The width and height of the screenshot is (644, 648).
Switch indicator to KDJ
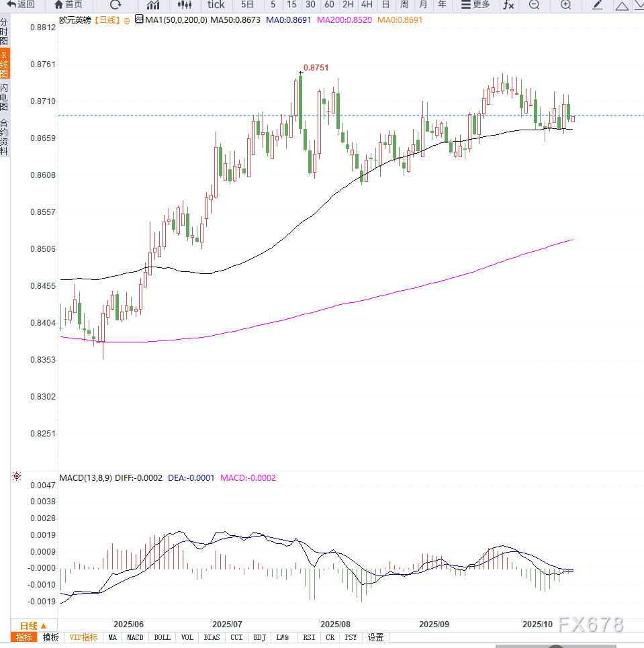260,637
